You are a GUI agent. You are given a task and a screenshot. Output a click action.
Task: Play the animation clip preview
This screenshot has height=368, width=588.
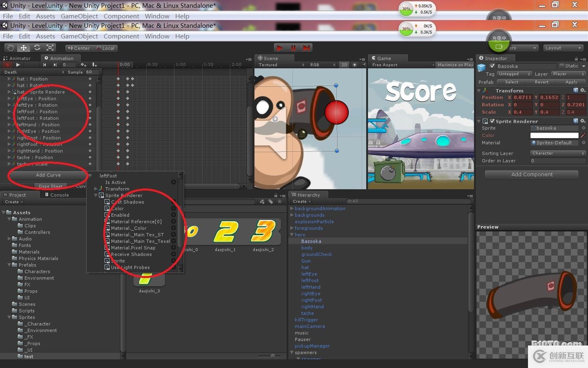click(18, 65)
